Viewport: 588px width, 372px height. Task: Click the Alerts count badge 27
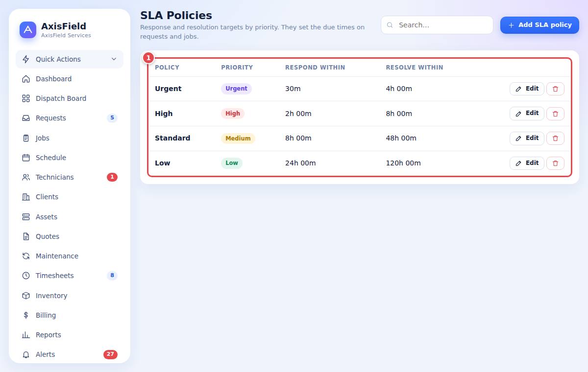110,354
